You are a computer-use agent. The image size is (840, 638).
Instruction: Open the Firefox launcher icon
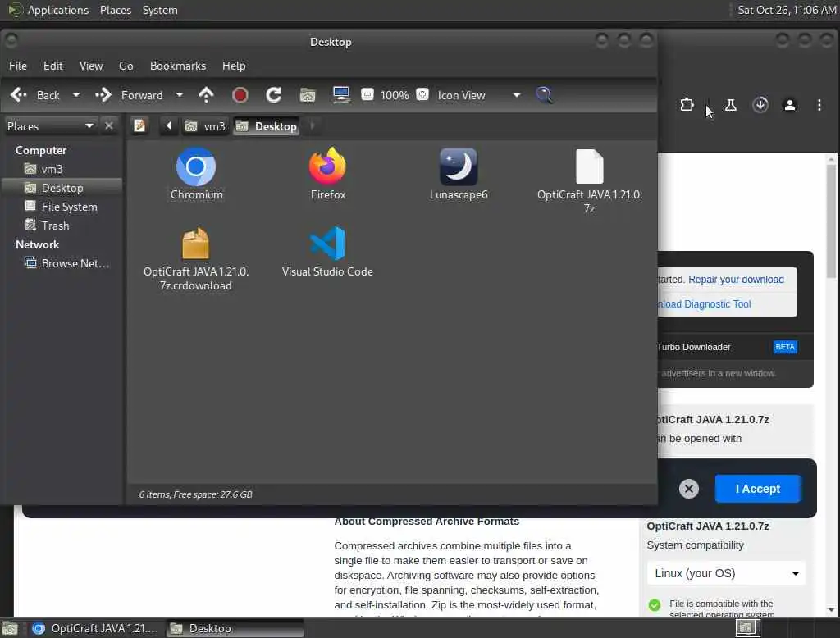(x=327, y=166)
